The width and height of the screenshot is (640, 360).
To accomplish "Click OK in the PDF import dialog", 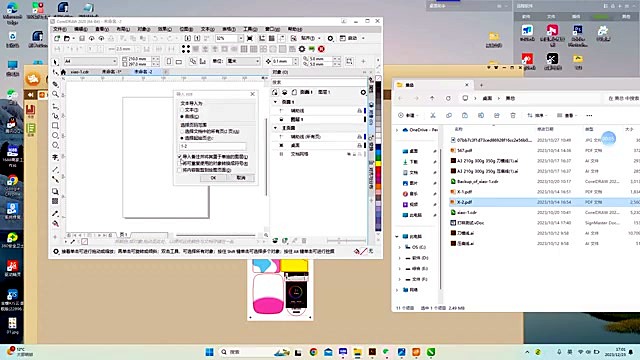I will (213, 178).
